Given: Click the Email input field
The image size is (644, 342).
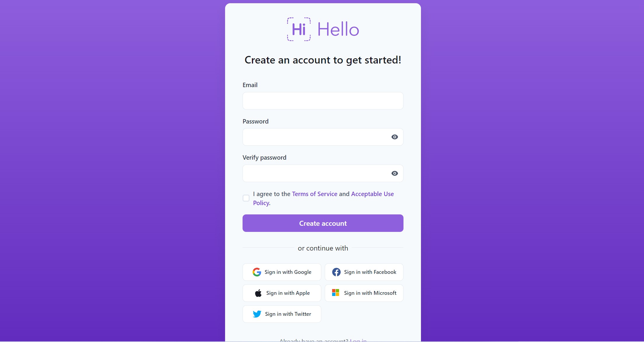Looking at the screenshot, I should pos(323,101).
